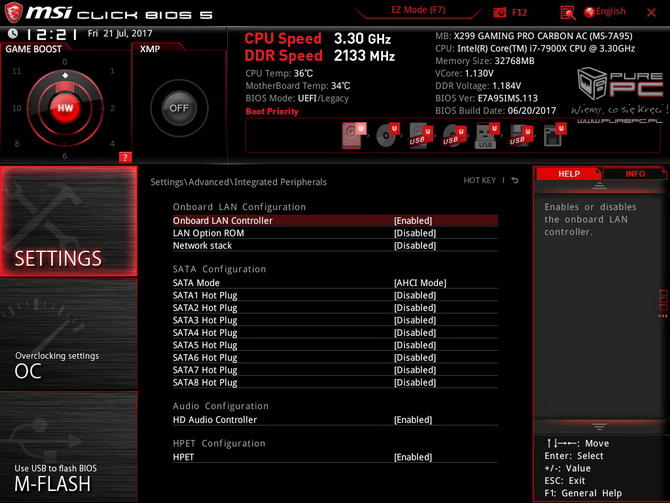
Task: Click the Game Boost question mark help icon
Action: pos(125,157)
